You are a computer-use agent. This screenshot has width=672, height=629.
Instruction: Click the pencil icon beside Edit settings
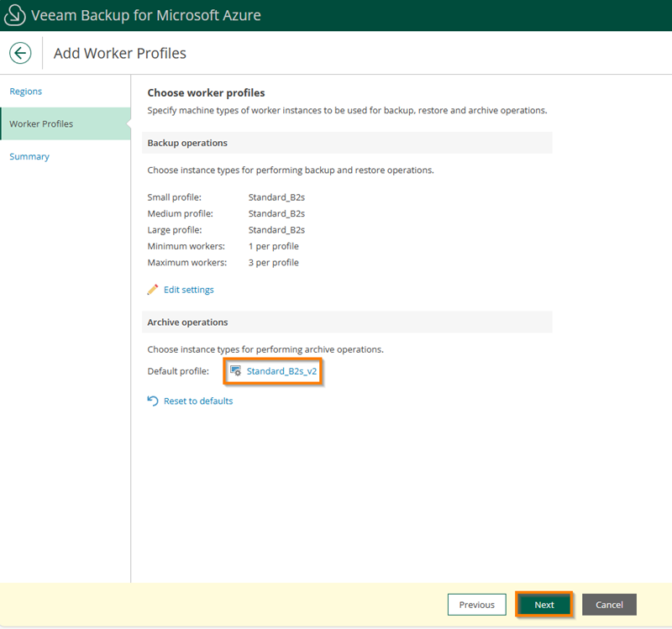click(x=153, y=290)
